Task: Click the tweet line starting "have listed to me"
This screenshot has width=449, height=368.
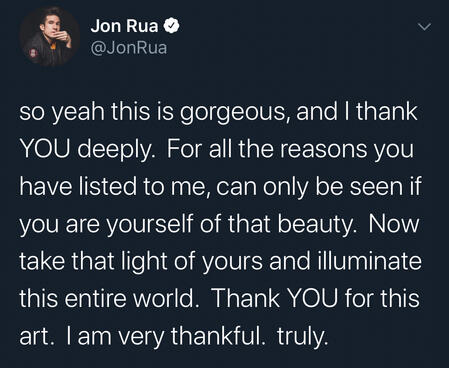Action: tap(220, 187)
